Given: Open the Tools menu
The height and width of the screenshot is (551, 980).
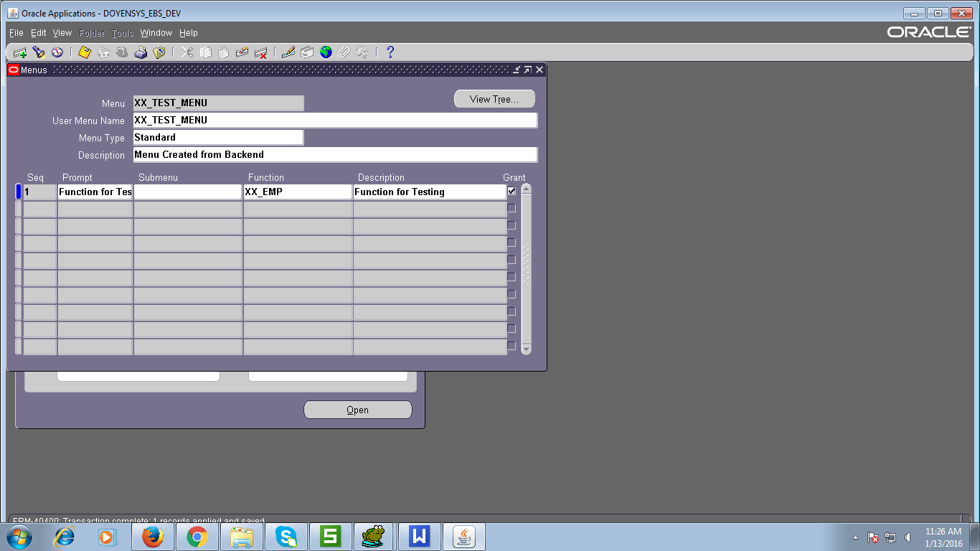Looking at the screenshot, I should tap(122, 32).
